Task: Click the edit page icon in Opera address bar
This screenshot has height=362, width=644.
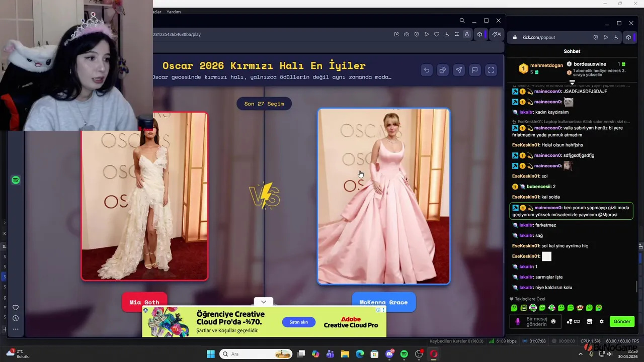Action: pos(396,34)
